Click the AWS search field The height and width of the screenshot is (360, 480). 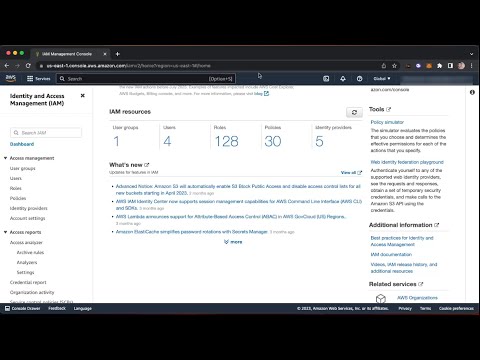pos(146,79)
